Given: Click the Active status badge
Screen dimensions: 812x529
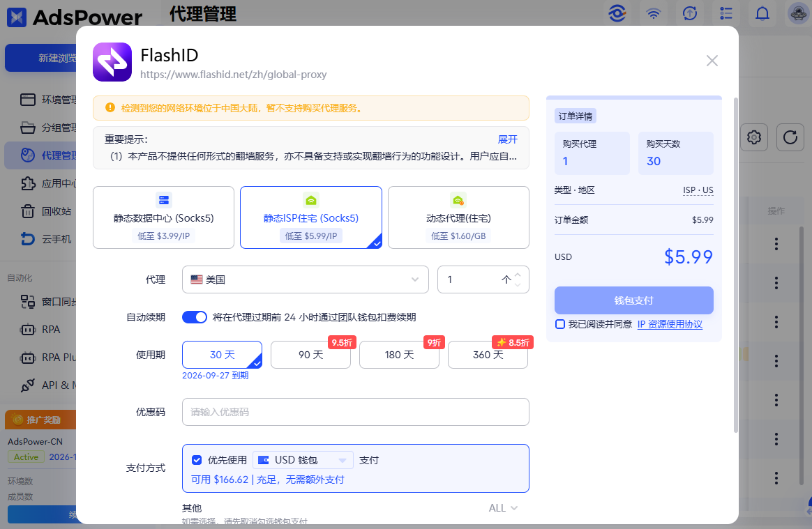Looking at the screenshot, I should click(26, 457).
